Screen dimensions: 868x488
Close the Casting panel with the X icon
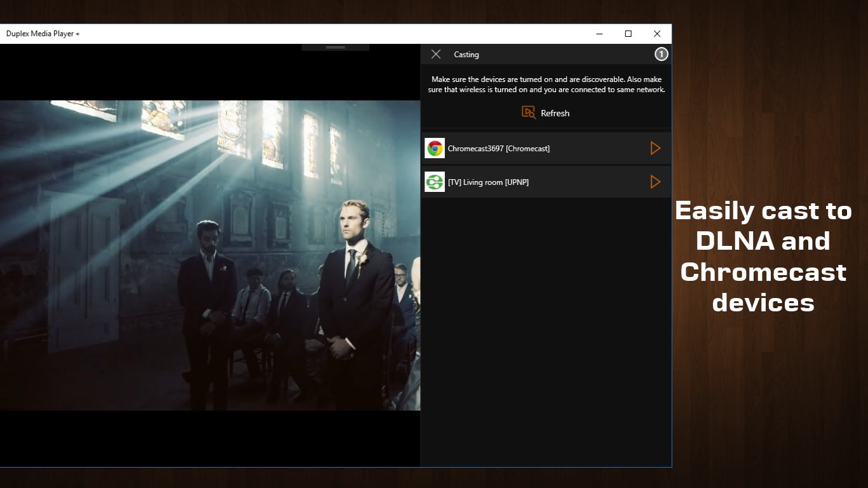[x=435, y=54]
